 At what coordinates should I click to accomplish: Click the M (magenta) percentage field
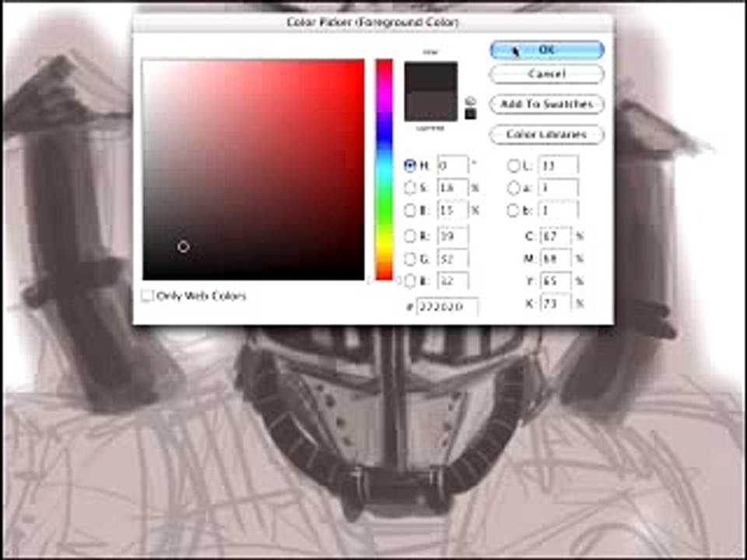pyautogui.click(x=556, y=258)
